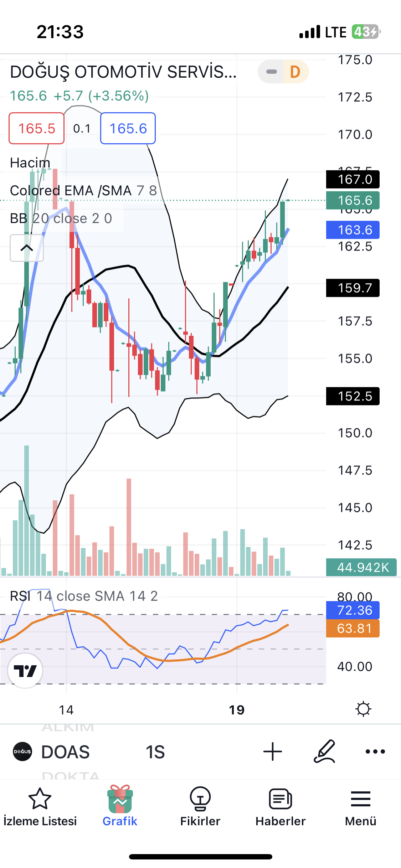Tap the 165.6 current price label
Screen dimensions: 401x868
pyautogui.click(x=353, y=200)
